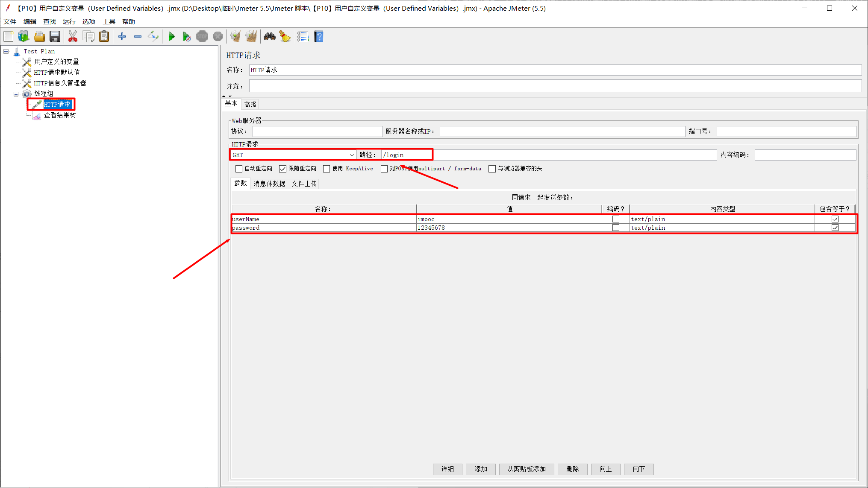Click 详细 button for parameter details
The image size is (868, 488).
pos(448,469)
